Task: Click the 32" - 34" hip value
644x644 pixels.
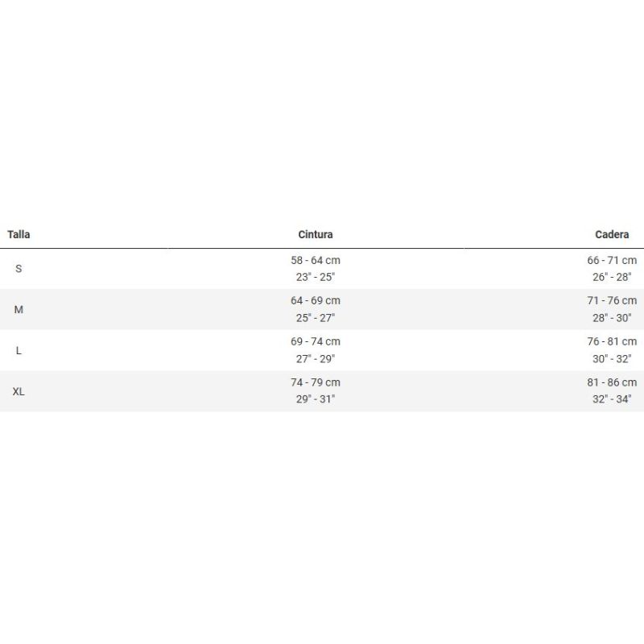Action: point(612,398)
